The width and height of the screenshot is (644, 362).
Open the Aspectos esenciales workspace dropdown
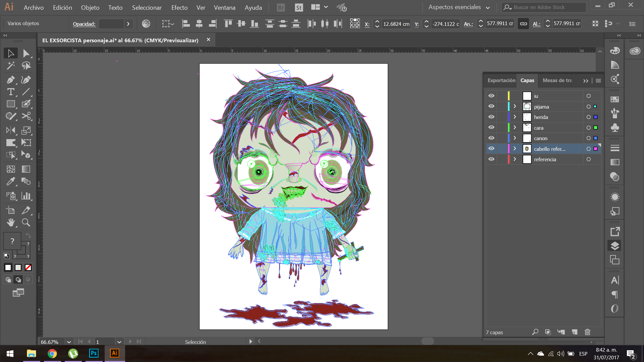point(459,7)
